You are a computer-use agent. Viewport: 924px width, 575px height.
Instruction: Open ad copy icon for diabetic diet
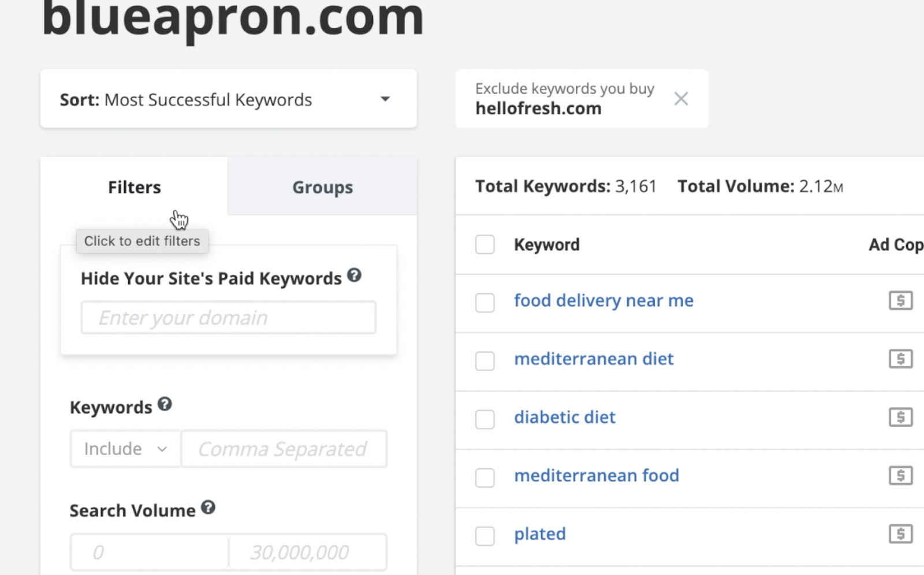tap(900, 417)
